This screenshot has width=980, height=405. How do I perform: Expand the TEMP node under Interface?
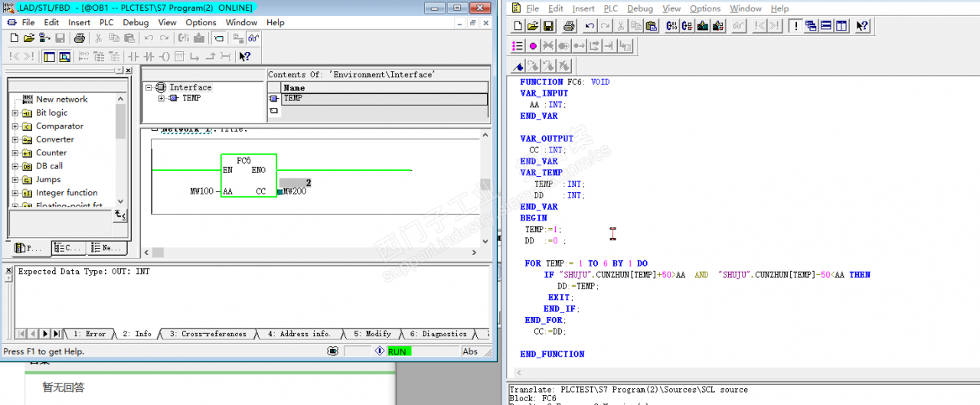click(x=162, y=98)
